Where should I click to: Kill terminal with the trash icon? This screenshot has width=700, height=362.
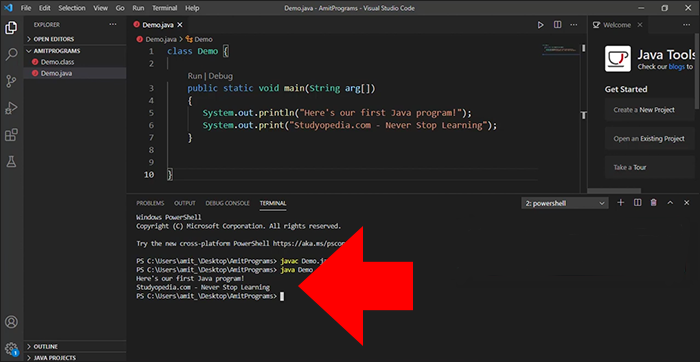tap(654, 203)
